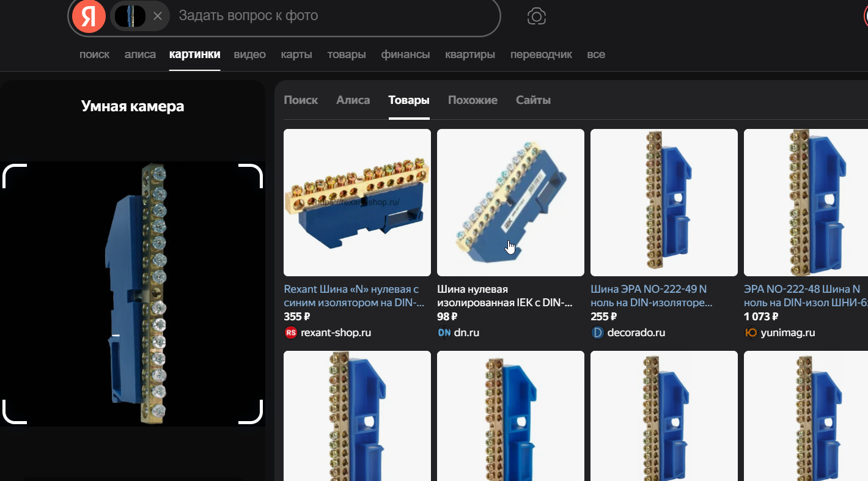Open link 'ЭРА NO-222-48 Шина N'

[x=804, y=296]
